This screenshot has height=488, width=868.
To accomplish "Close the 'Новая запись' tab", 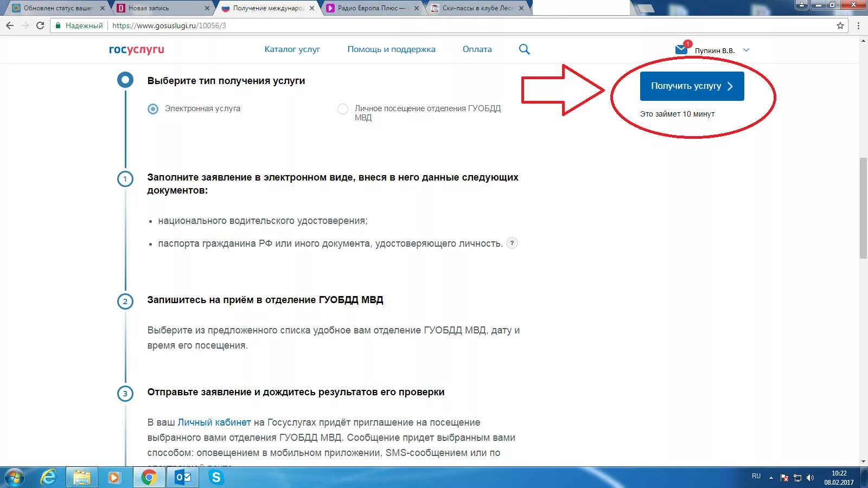I will pos(207,8).
